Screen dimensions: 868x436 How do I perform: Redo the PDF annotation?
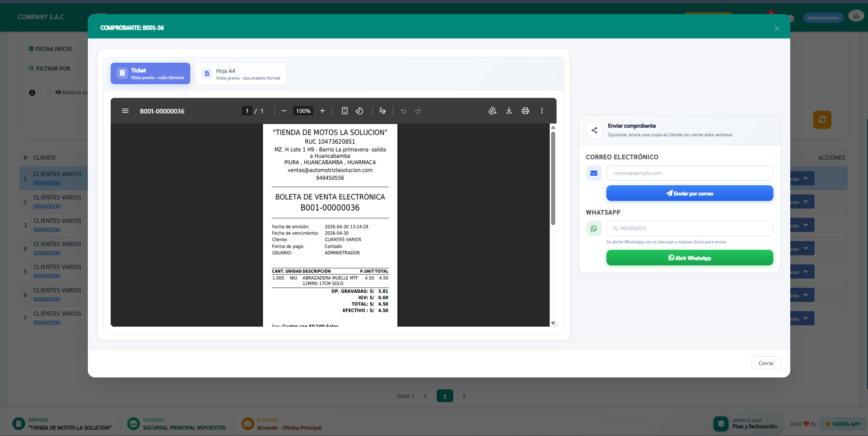point(418,111)
